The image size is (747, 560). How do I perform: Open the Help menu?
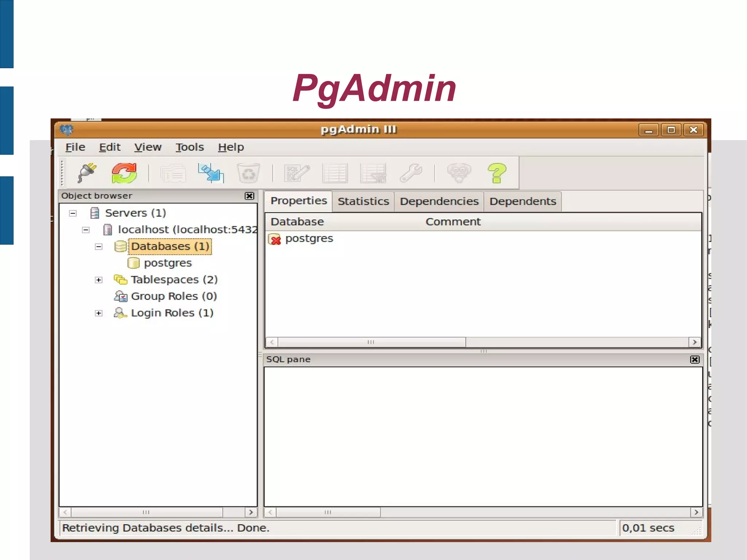231,147
